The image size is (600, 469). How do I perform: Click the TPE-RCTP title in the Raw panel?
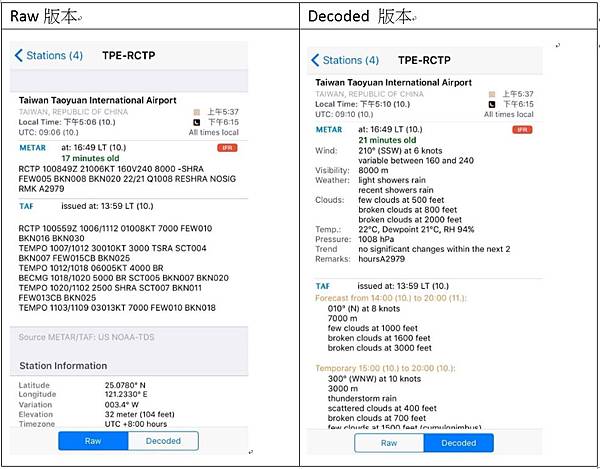tap(129, 55)
